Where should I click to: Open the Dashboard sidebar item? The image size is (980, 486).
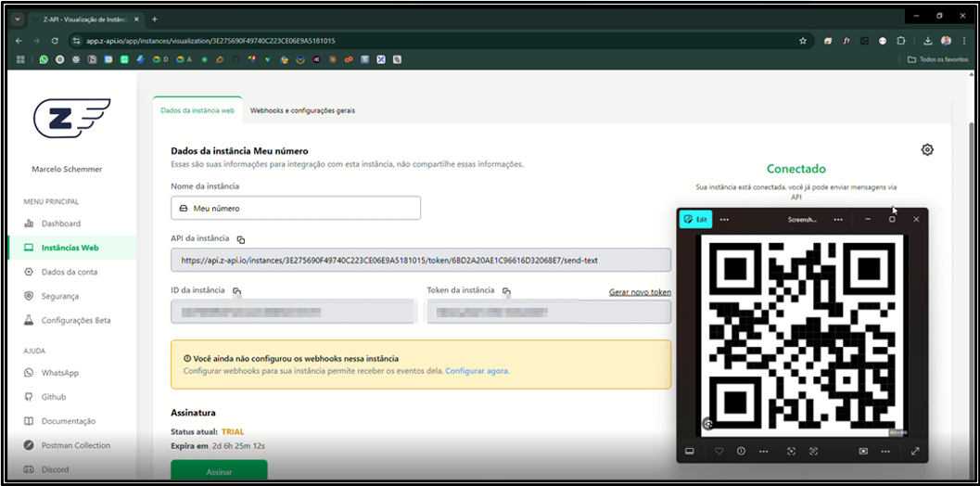coord(60,224)
